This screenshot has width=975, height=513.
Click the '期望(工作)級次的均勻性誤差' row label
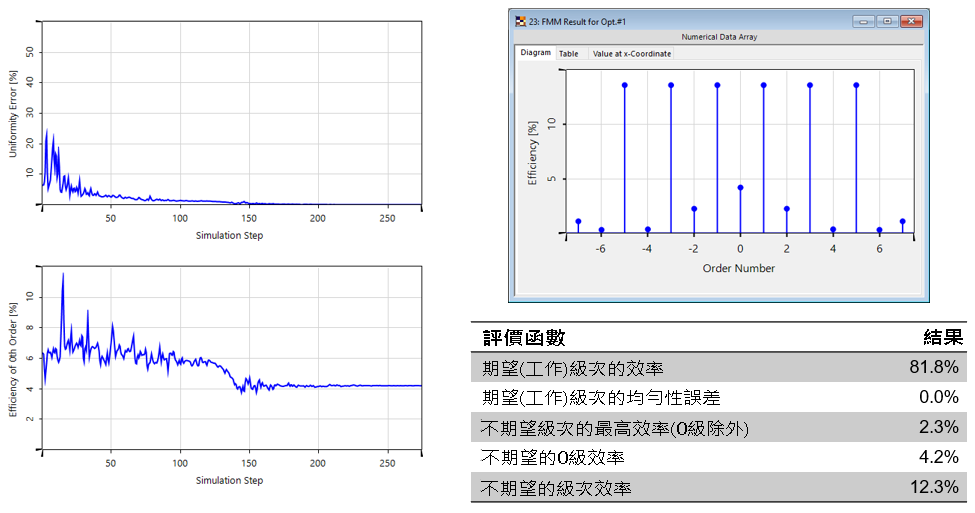point(601,397)
